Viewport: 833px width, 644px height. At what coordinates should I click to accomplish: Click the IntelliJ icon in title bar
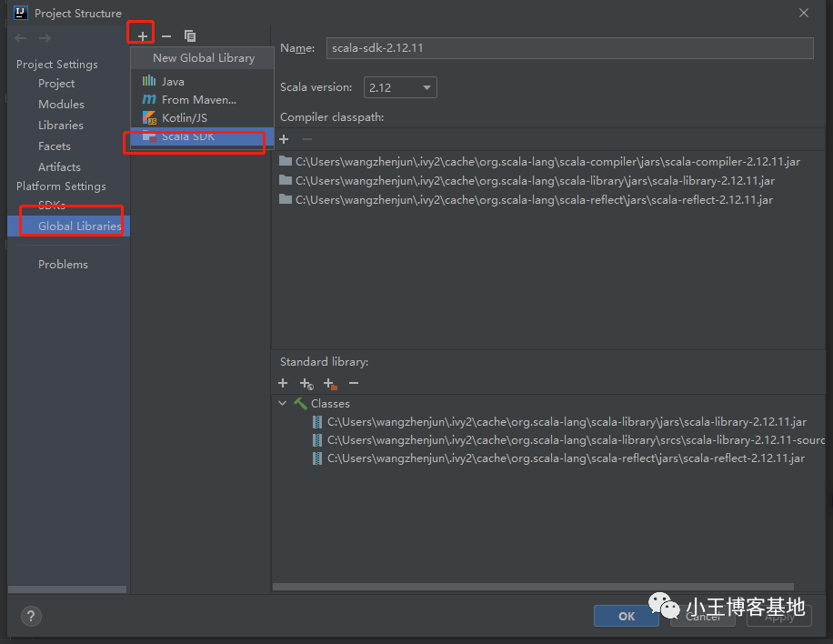(x=21, y=13)
